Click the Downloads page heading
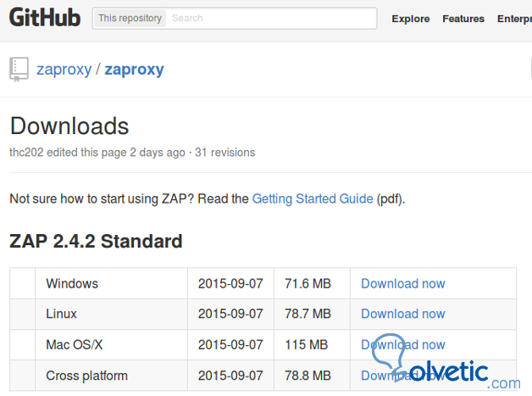The height and width of the screenshot is (396, 532). click(x=69, y=126)
